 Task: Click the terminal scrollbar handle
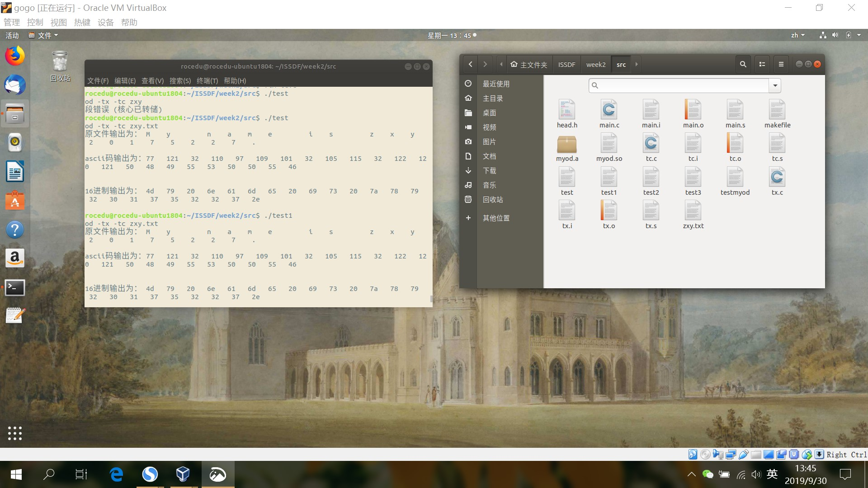[431, 299]
